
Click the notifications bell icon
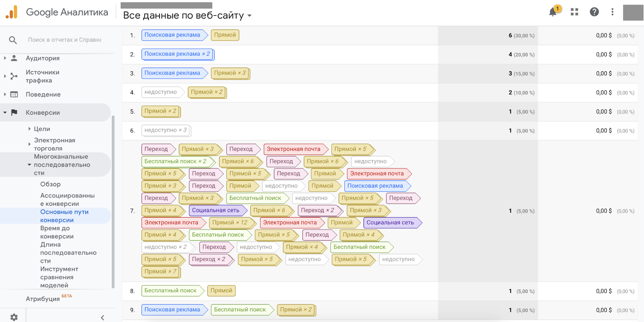[553, 12]
